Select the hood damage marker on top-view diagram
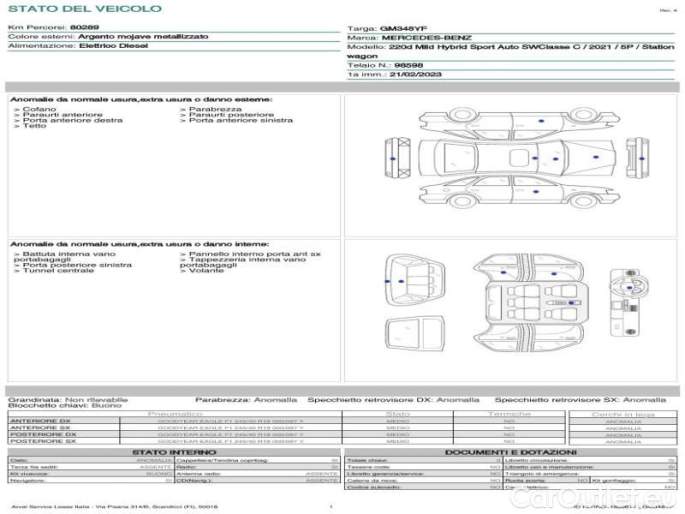 click(595, 157)
